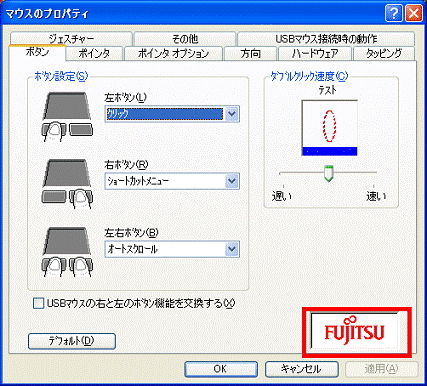Click the デフォルト(D) button

(x=72, y=341)
